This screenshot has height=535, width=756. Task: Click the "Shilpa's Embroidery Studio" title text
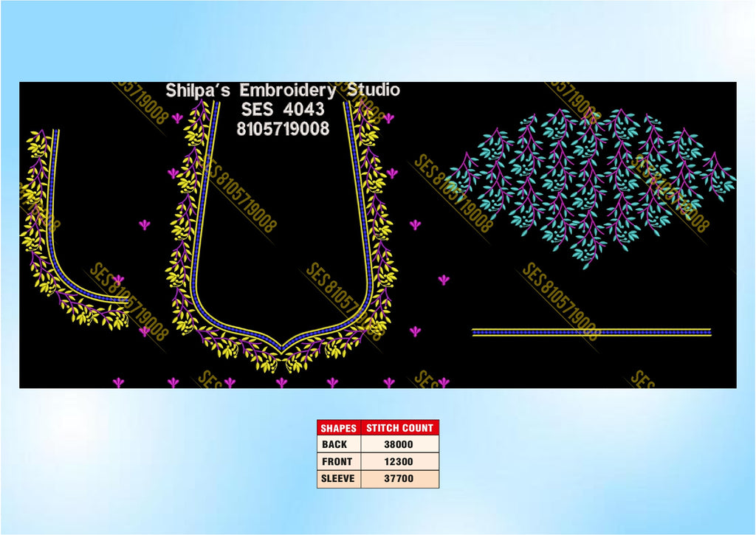[x=283, y=90]
